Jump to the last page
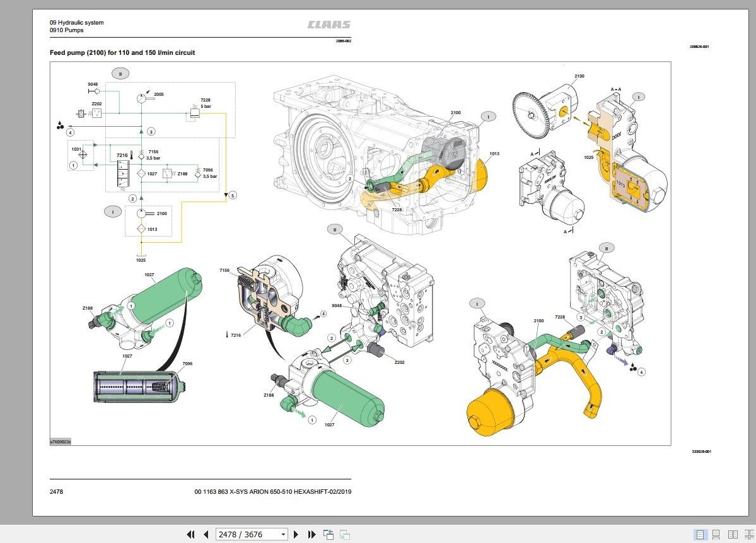The width and height of the screenshot is (756, 543). (x=311, y=534)
